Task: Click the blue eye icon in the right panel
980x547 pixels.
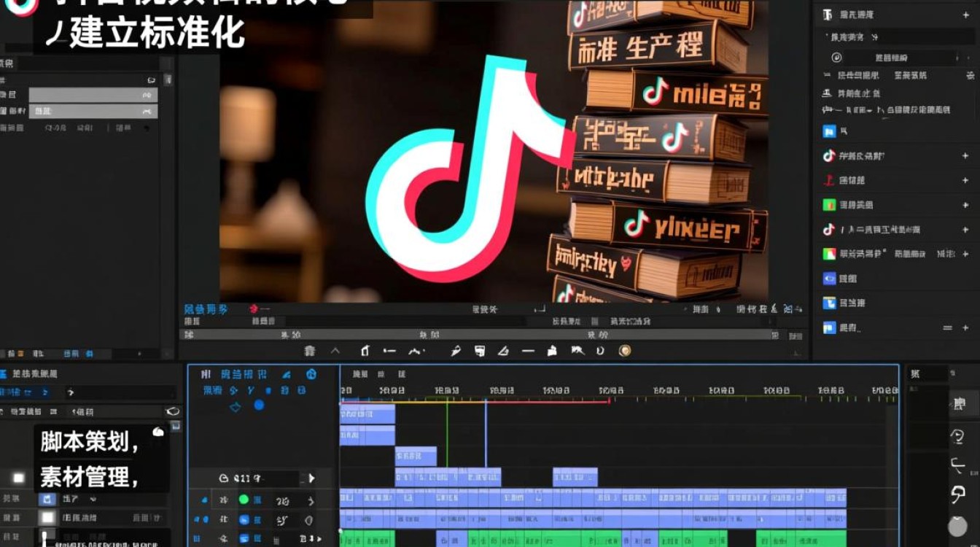Action: (x=829, y=279)
